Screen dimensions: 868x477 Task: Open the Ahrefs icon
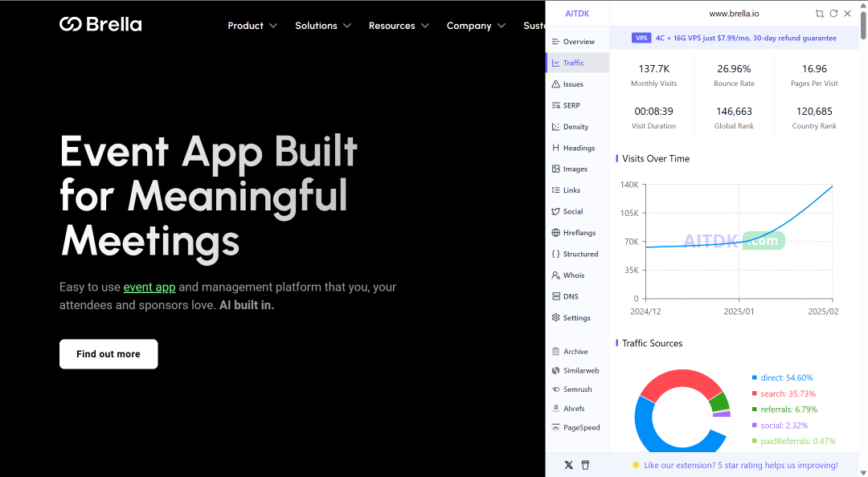pos(556,409)
